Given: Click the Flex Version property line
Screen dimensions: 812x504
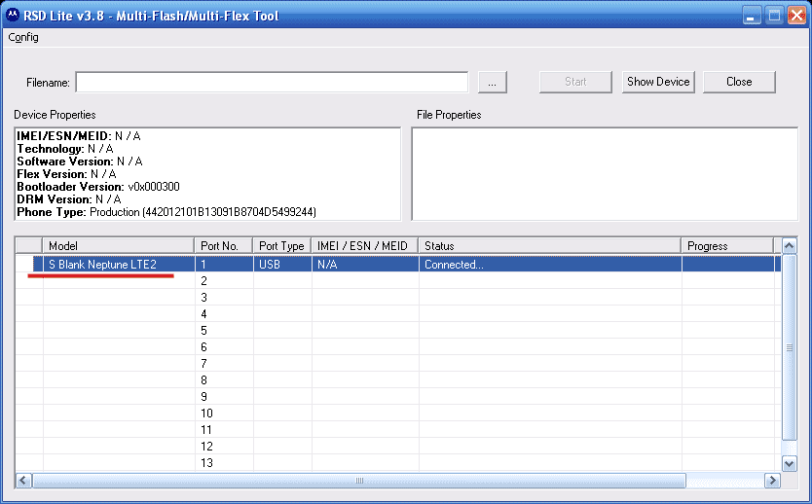Looking at the screenshot, I should (x=67, y=174).
